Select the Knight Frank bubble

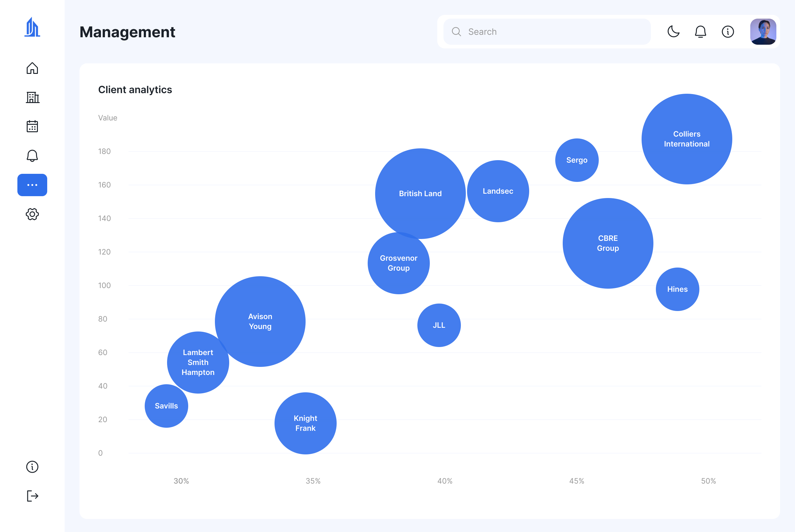(x=306, y=423)
